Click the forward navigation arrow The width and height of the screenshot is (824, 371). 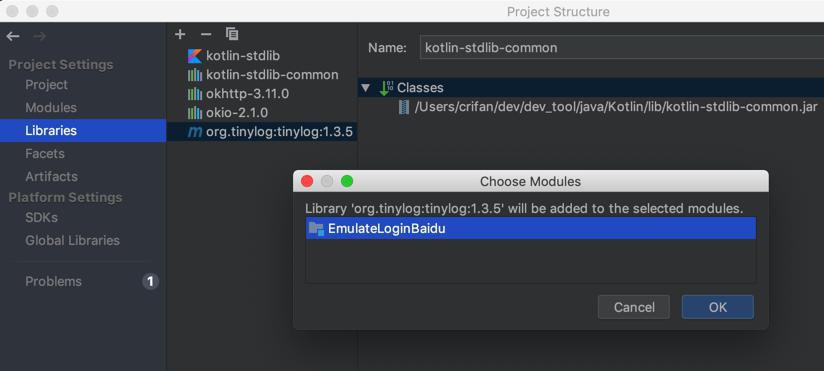pos(39,36)
